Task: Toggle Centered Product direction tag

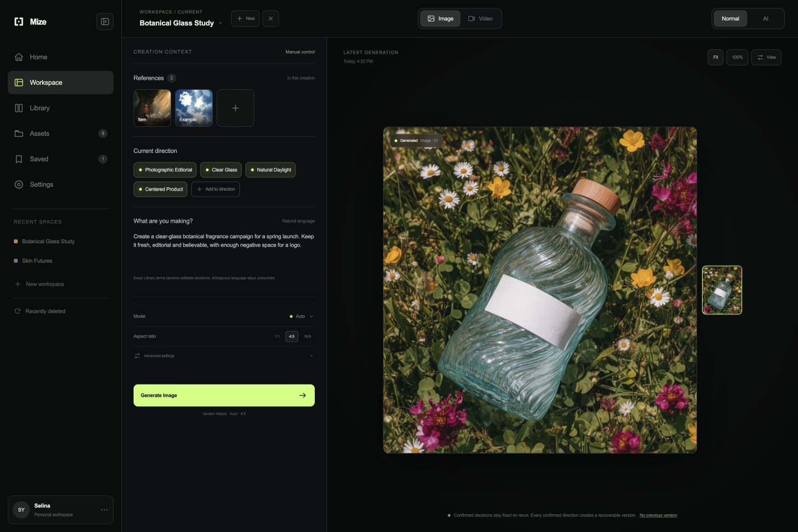Action: [x=161, y=190]
